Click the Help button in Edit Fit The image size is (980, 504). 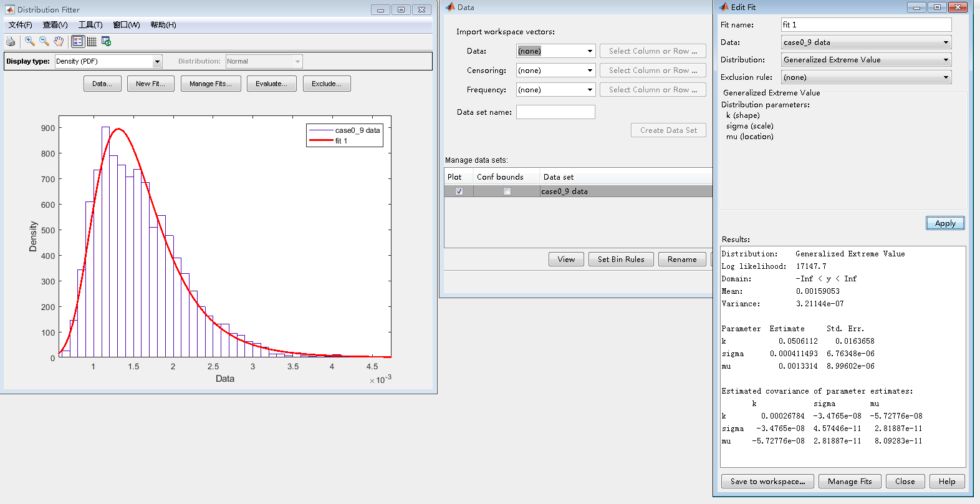[947, 482]
